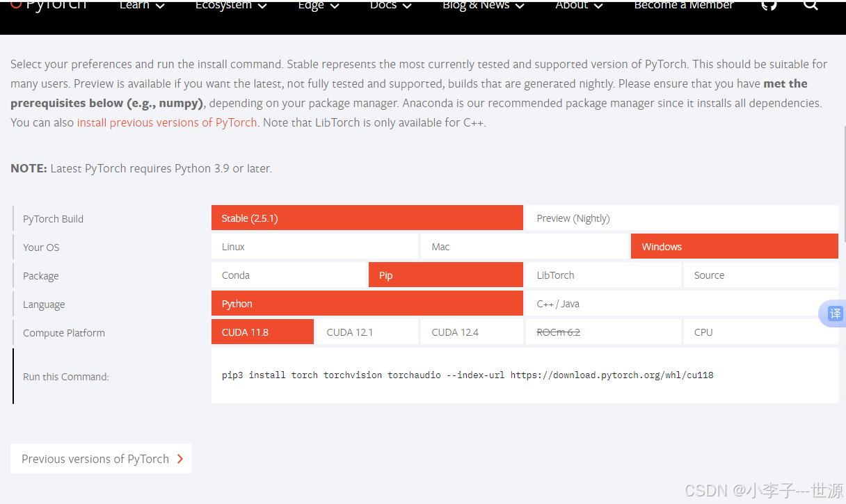Screen dimensions: 846x504
Task: Click Previous versions of PyTorch button
Action: [101, 459]
